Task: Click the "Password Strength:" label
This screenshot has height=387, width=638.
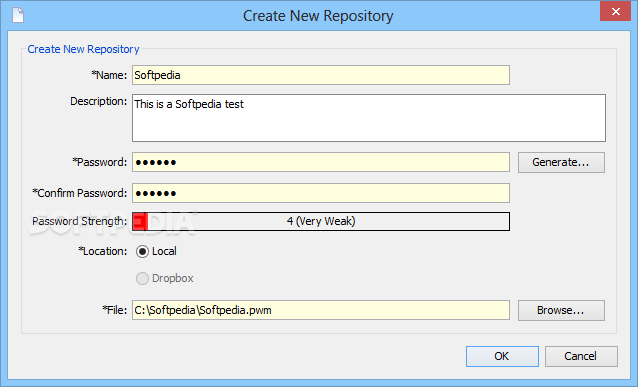Action: (x=80, y=221)
